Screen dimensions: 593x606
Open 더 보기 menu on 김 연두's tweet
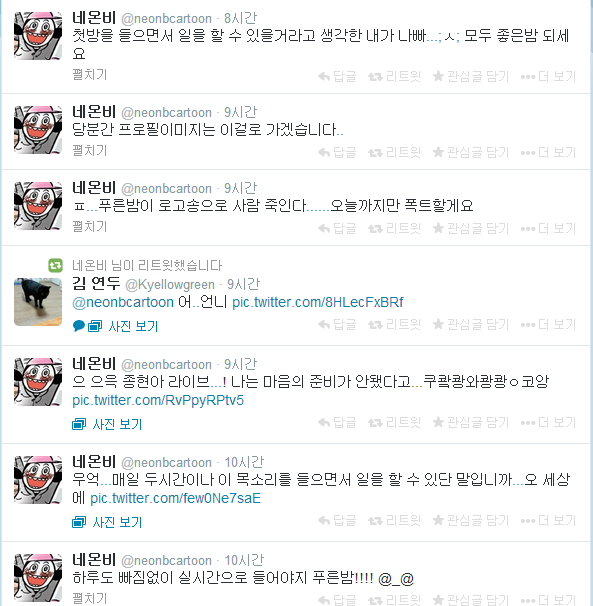[548, 324]
